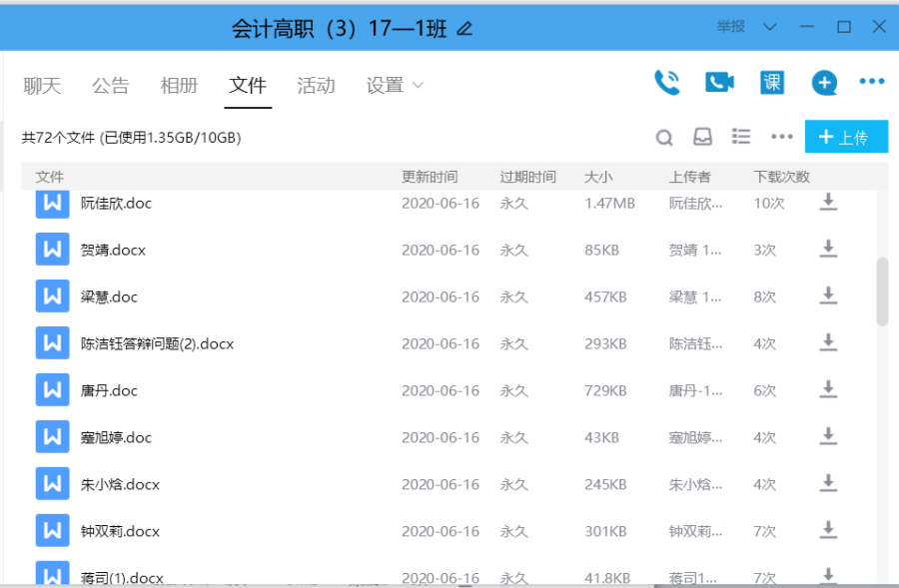This screenshot has height=588, width=899.
Task: Click the blue plus invite icon
Action: click(x=824, y=83)
